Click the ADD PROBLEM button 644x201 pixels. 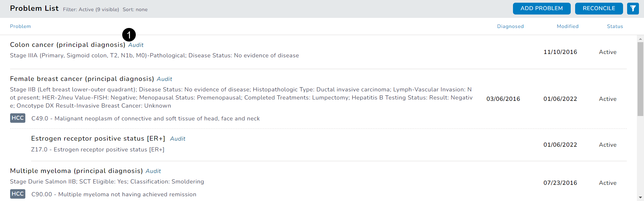coord(541,8)
